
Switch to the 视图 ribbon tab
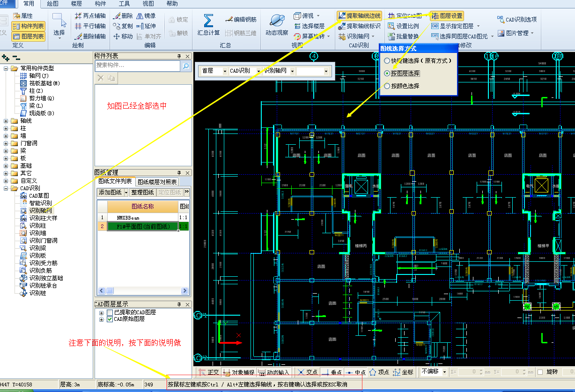coord(148,4)
